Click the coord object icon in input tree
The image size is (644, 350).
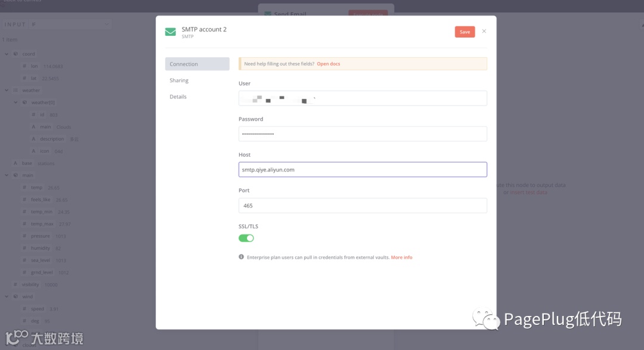coord(16,54)
